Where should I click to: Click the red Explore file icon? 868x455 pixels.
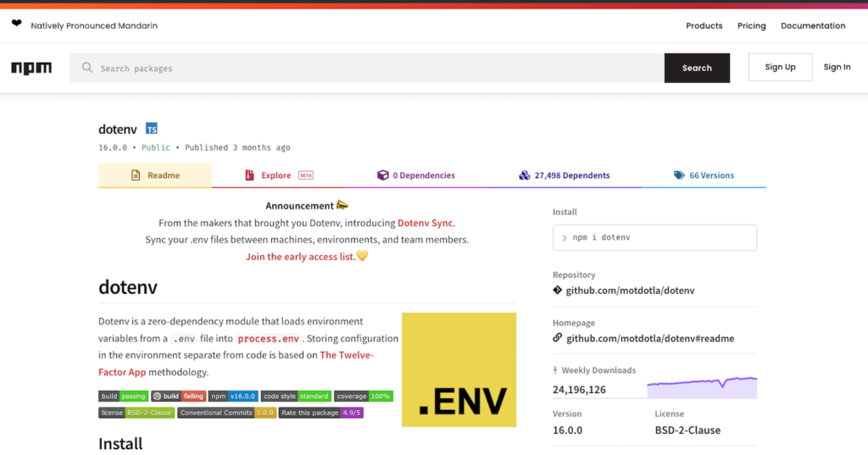click(250, 175)
